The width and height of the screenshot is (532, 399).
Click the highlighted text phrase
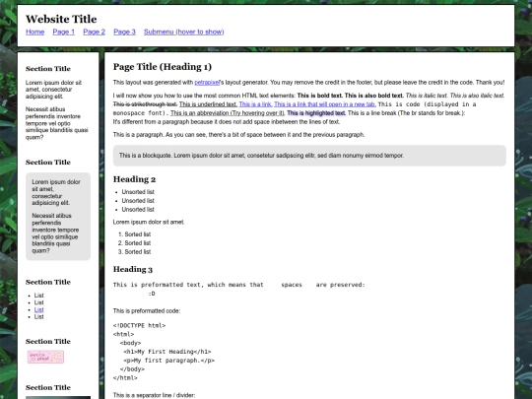coord(316,113)
